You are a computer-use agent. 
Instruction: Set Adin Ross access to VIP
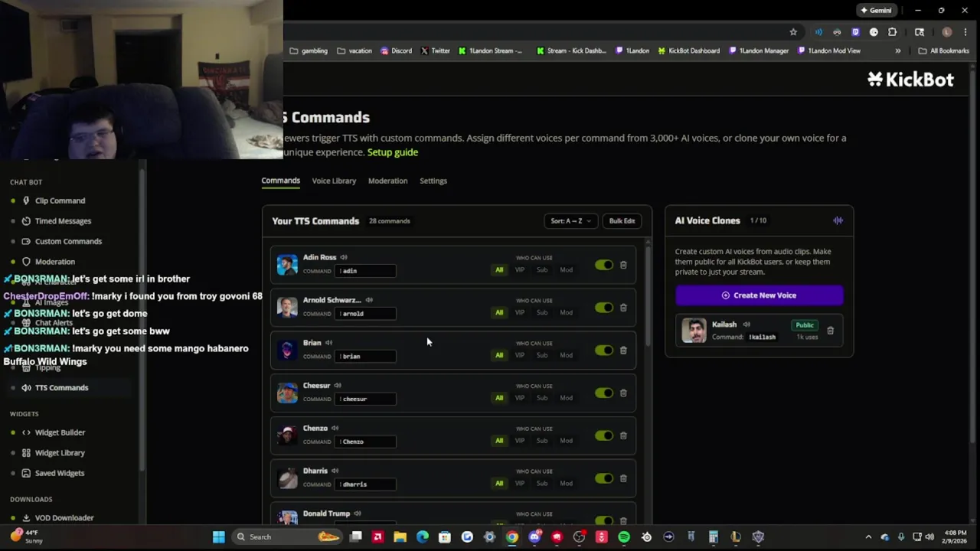(520, 270)
